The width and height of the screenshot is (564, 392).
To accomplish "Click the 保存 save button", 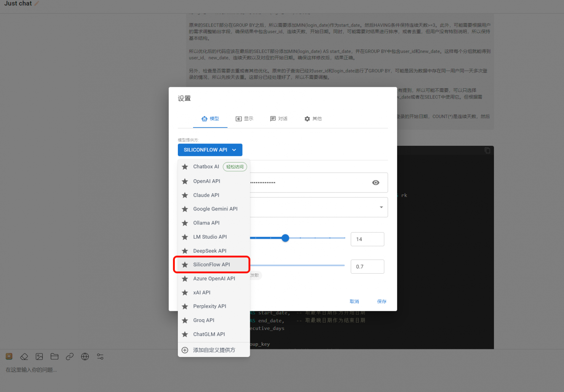I will tap(382, 301).
